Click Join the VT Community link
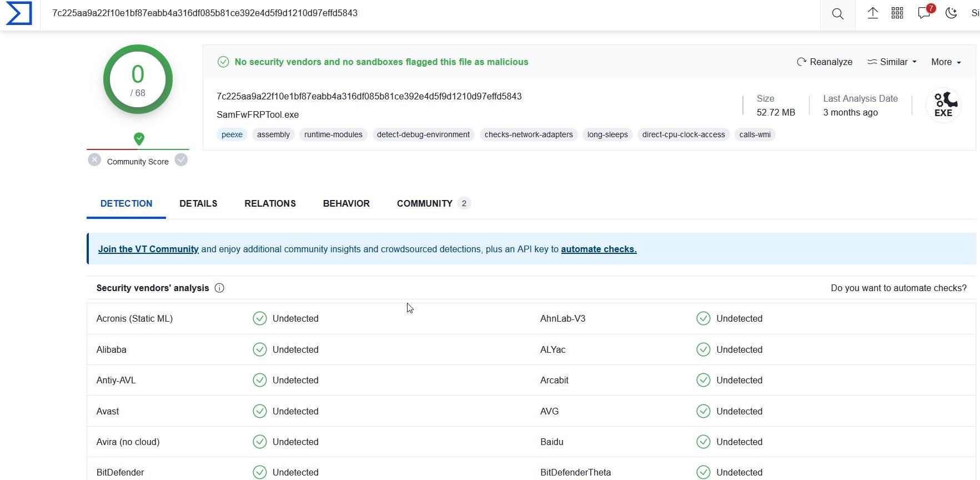 click(x=148, y=249)
